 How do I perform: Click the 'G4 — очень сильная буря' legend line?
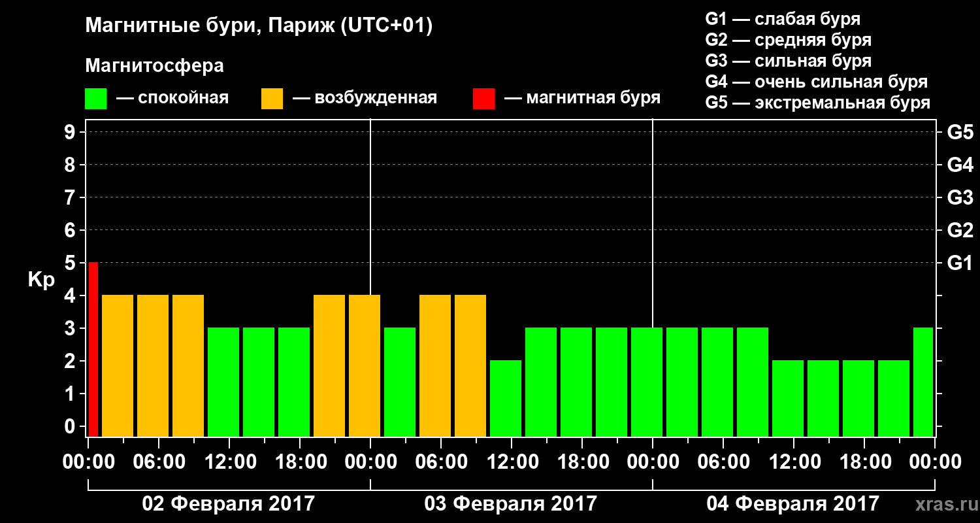point(817,82)
